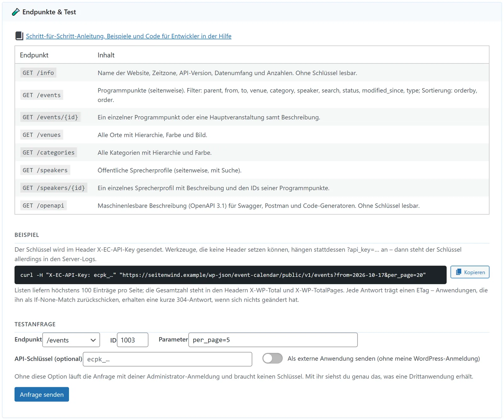Click the Parameter field with per_page=5
504x420 pixels.
tap(273, 340)
